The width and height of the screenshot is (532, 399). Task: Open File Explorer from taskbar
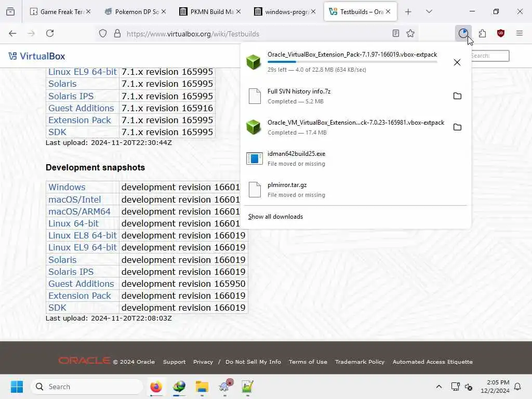point(202,387)
